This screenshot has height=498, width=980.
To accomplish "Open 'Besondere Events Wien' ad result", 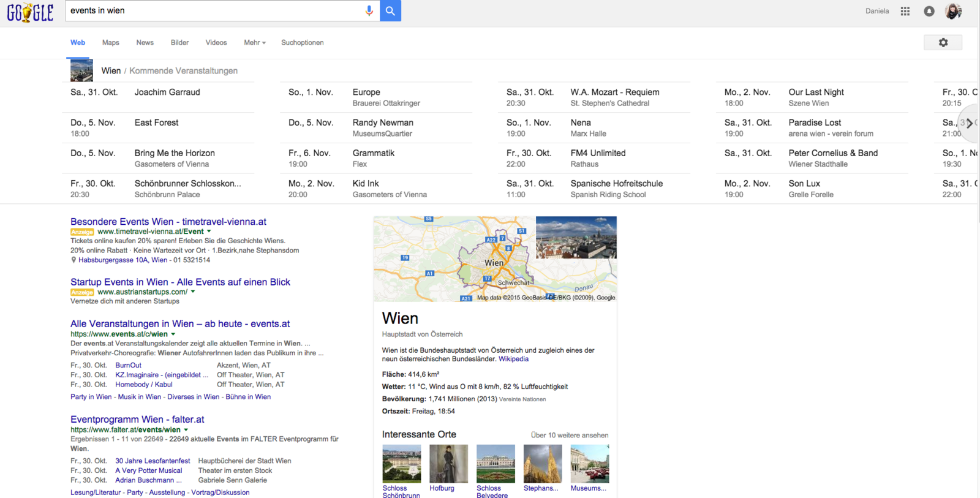I will [x=168, y=221].
